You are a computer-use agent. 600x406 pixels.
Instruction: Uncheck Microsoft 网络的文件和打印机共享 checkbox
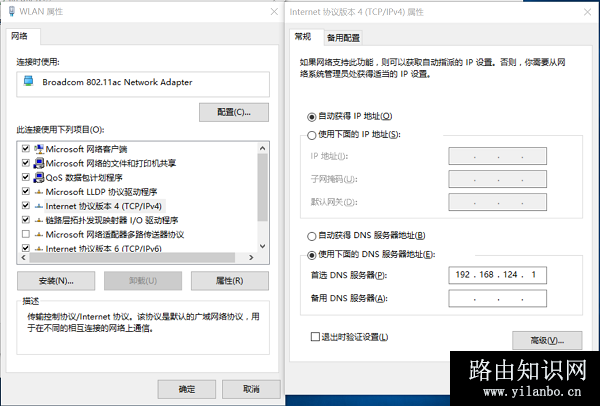pyautogui.click(x=26, y=163)
